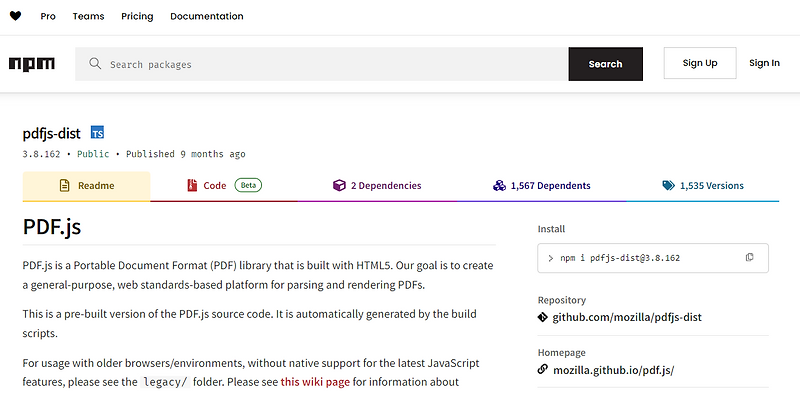Click the Search button
Image resolution: width=800 pixels, height=396 pixels.
click(x=606, y=64)
